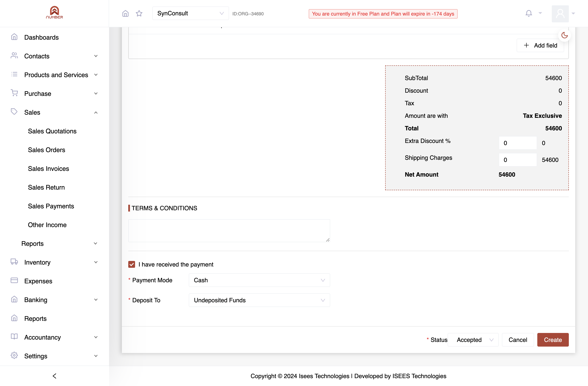
Task: Click the Inventory truck icon
Action: coord(14,262)
